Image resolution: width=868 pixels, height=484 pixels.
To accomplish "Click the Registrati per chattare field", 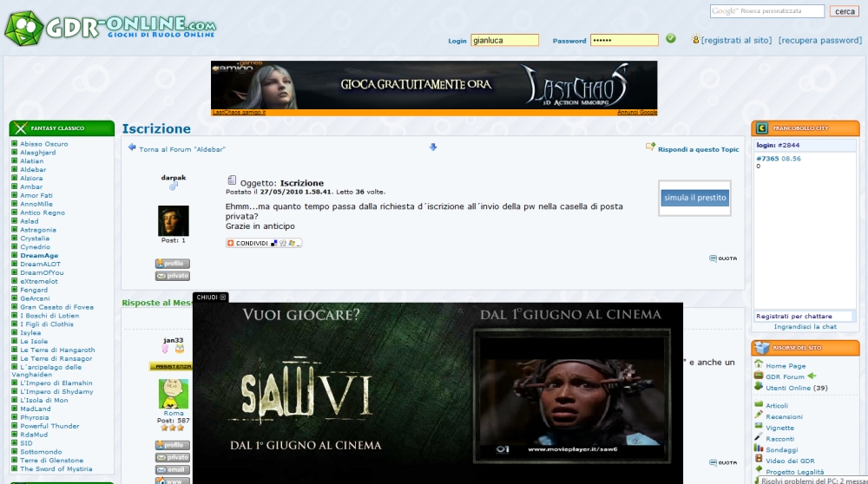I will tap(803, 316).
